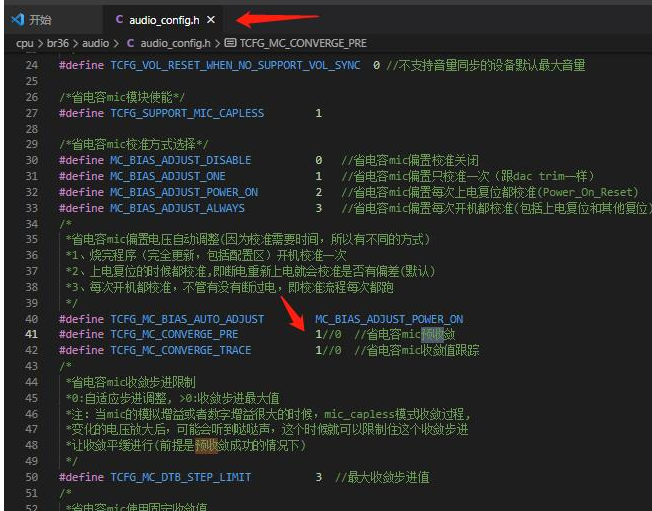Screen dimensions: 652x511
Task: Click MC_BIAS_ADJUST_POWER_ON on line 32
Action: [x=184, y=192]
